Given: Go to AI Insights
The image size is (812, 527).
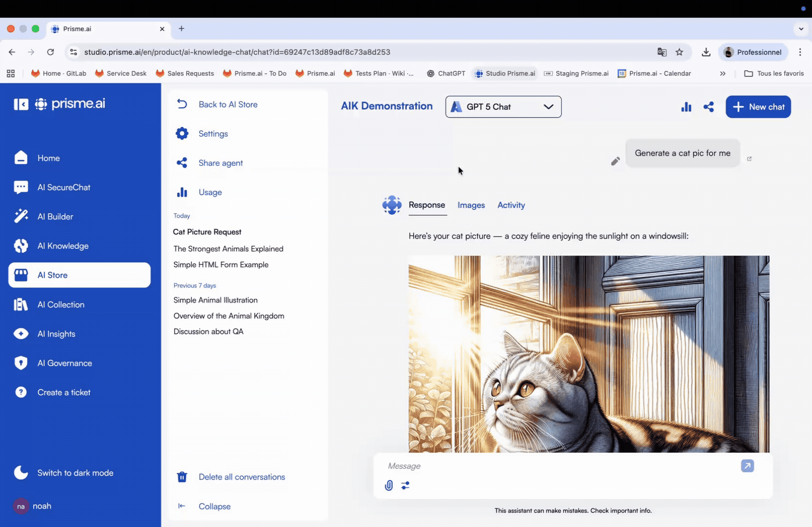Looking at the screenshot, I should coord(81,334).
